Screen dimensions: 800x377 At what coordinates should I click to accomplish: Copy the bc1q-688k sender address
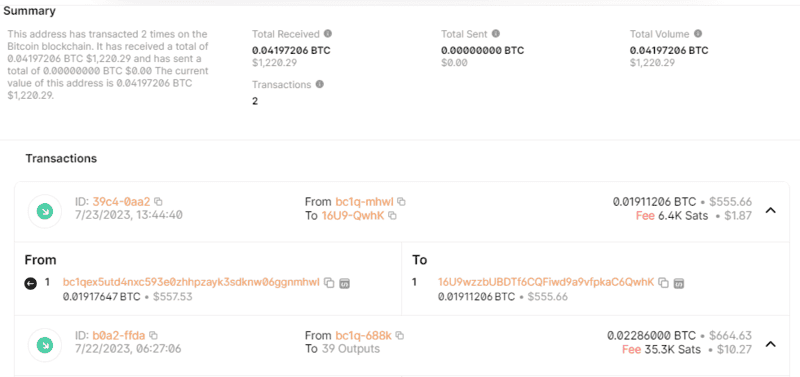[400, 335]
